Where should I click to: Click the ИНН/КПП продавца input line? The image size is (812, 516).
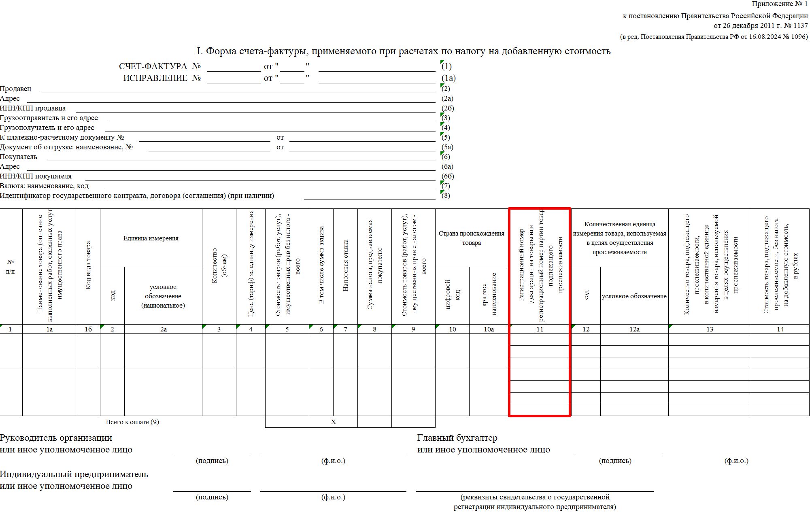(x=255, y=108)
